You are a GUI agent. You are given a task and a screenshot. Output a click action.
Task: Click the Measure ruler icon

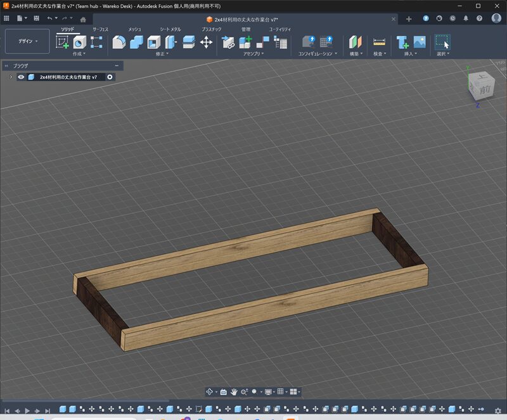pos(379,42)
